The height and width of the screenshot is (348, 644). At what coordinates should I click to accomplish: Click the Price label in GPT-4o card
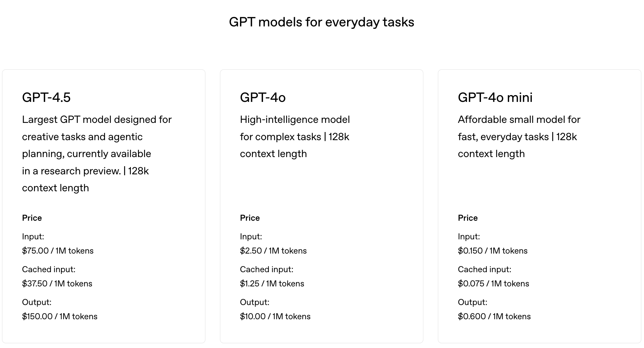(250, 218)
